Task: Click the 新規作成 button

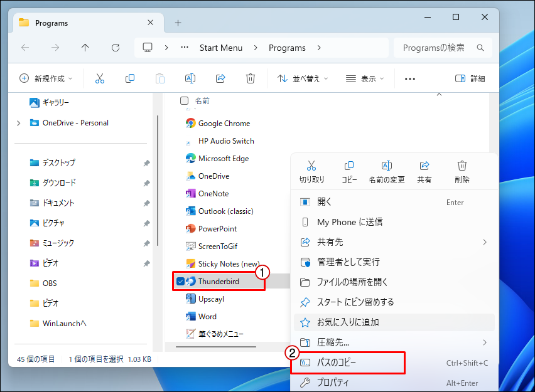Action: coord(46,78)
